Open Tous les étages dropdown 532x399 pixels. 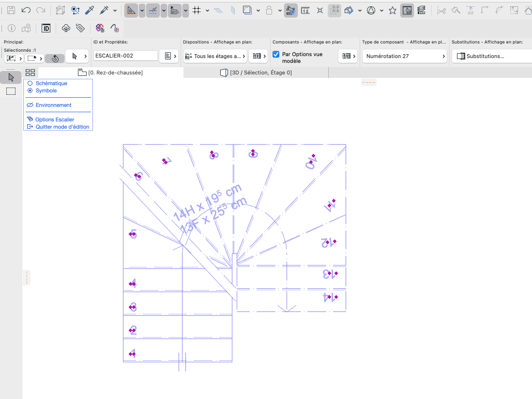[x=215, y=56]
